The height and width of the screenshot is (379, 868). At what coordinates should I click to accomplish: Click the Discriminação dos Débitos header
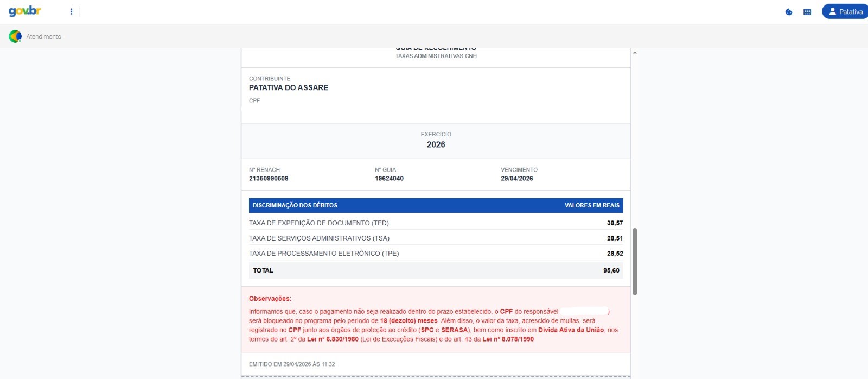click(295, 205)
